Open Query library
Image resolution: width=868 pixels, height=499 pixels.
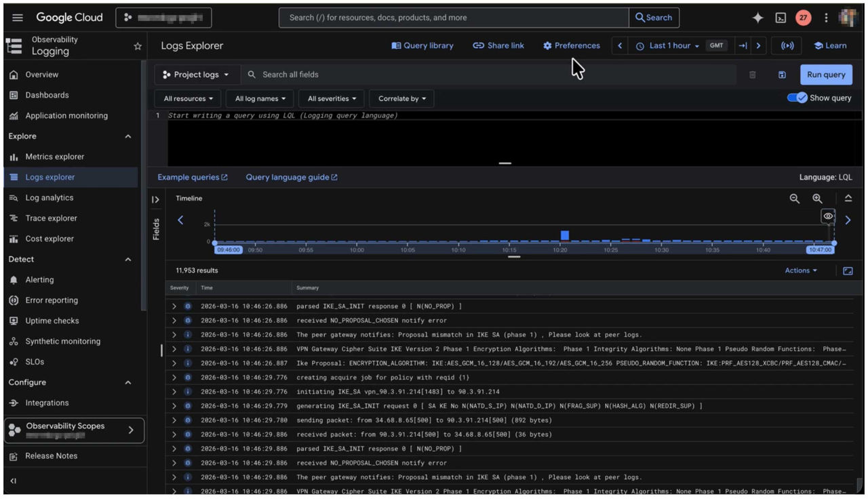(x=422, y=45)
